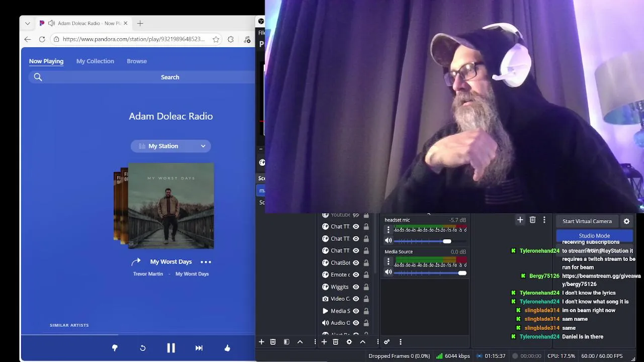Hide the Emote source

356,275
